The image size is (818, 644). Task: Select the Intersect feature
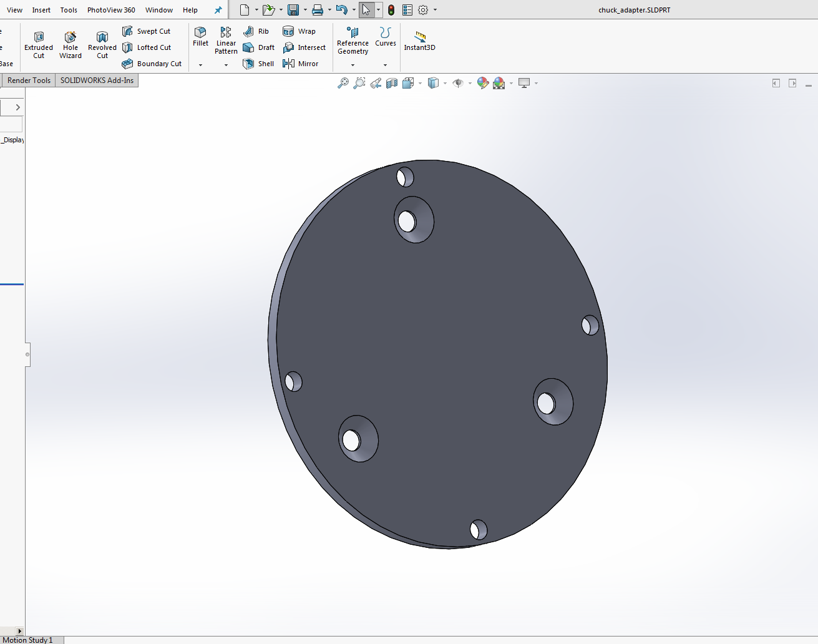coord(304,47)
